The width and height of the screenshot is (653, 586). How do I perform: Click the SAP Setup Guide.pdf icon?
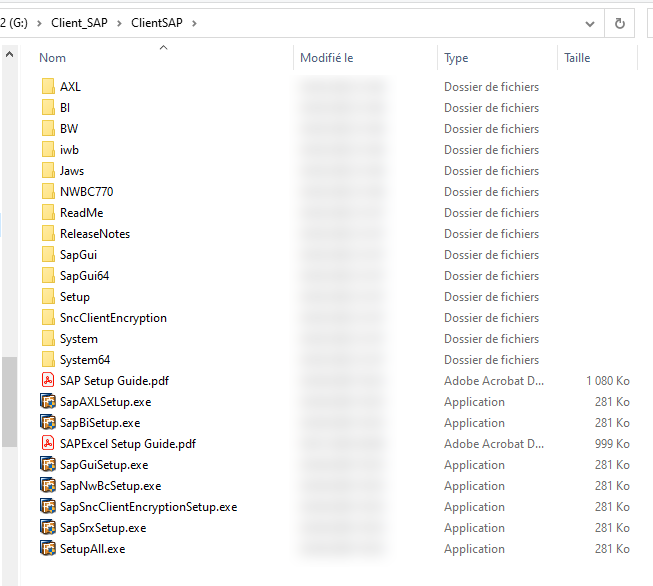[48, 380]
